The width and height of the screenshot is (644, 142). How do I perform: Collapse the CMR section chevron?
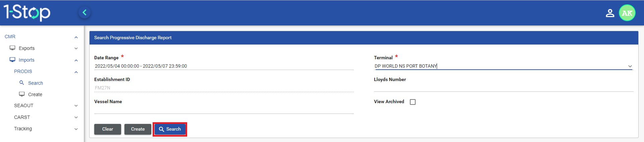(x=76, y=37)
